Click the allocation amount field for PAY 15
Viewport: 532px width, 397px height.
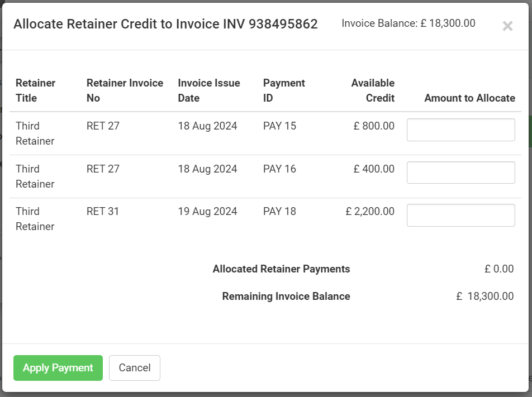click(x=460, y=130)
